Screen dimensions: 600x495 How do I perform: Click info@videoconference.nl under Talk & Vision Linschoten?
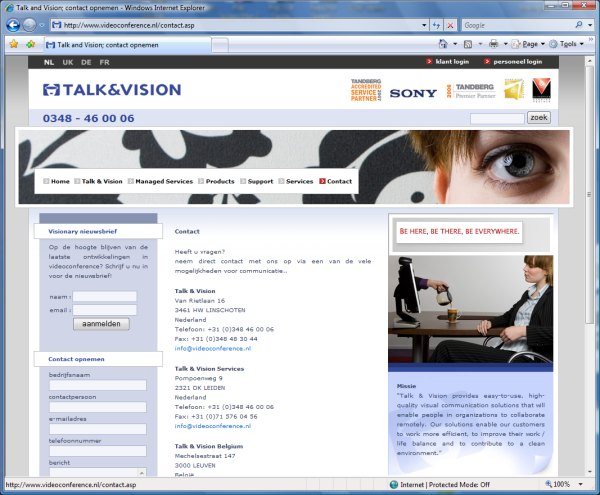click(213, 348)
